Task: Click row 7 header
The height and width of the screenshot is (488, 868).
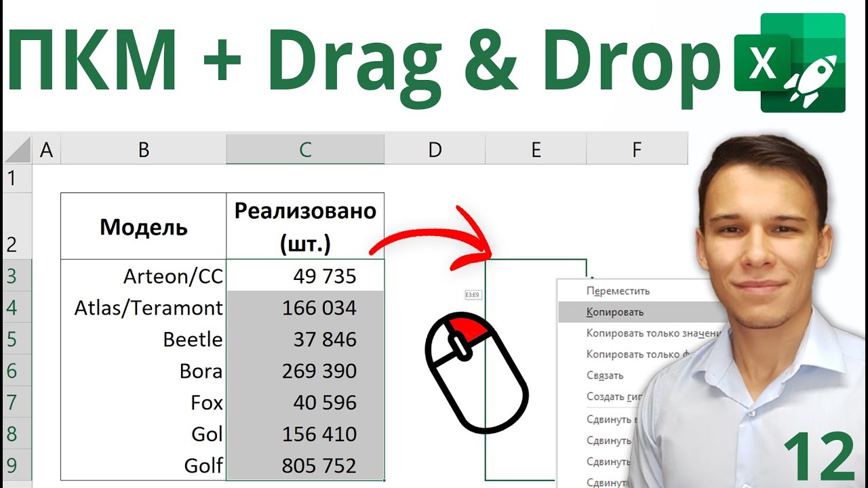Action: coord(18,403)
